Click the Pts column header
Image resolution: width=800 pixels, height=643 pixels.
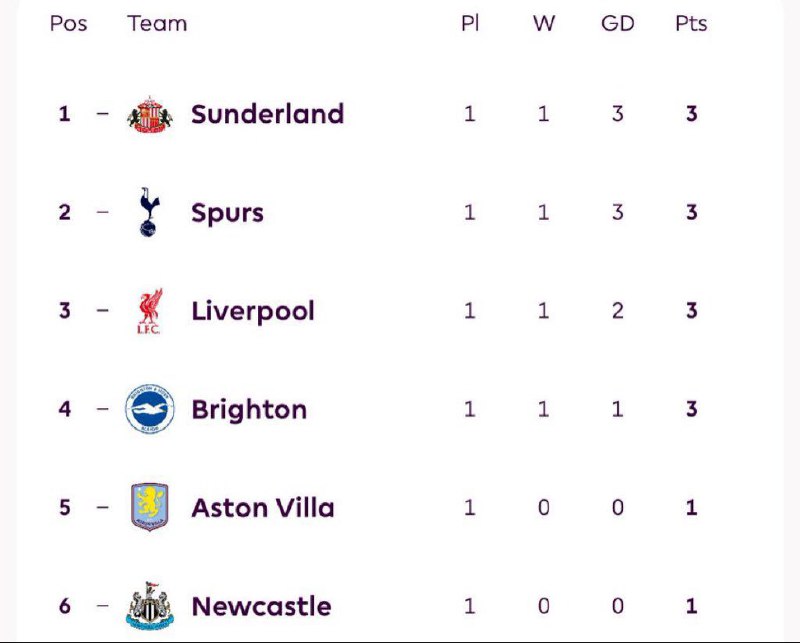point(691,23)
